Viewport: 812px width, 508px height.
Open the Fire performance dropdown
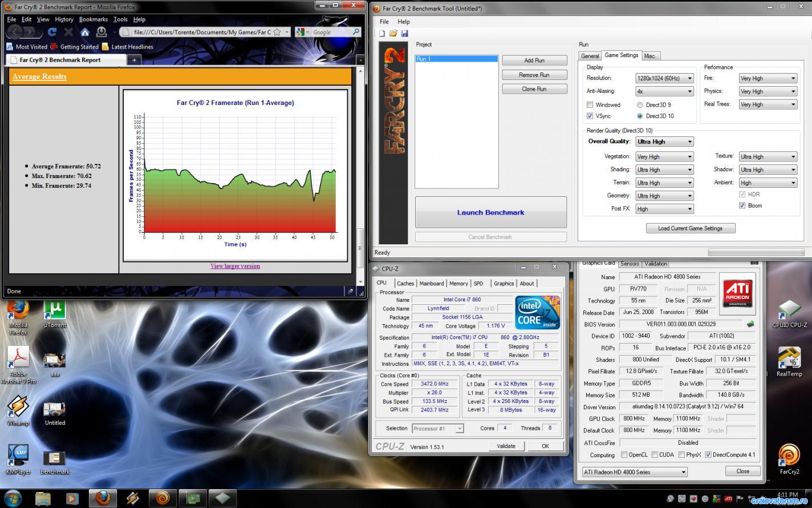[768, 78]
